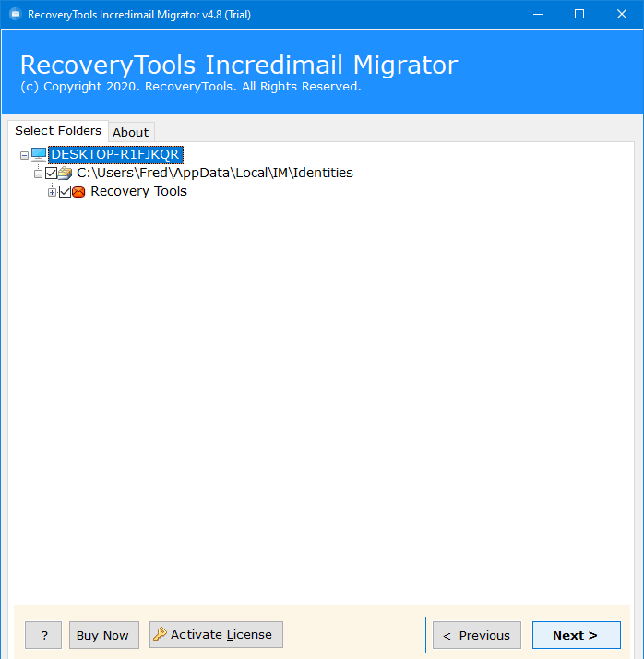Collapse the DESKTOP-R1FJKQR tree node

pyautogui.click(x=24, y=155)
